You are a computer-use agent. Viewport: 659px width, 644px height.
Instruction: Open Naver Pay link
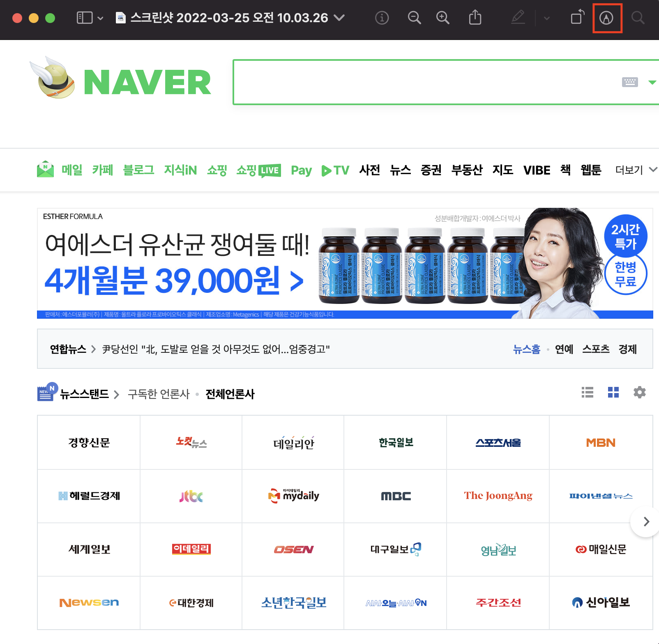[301, 170]
